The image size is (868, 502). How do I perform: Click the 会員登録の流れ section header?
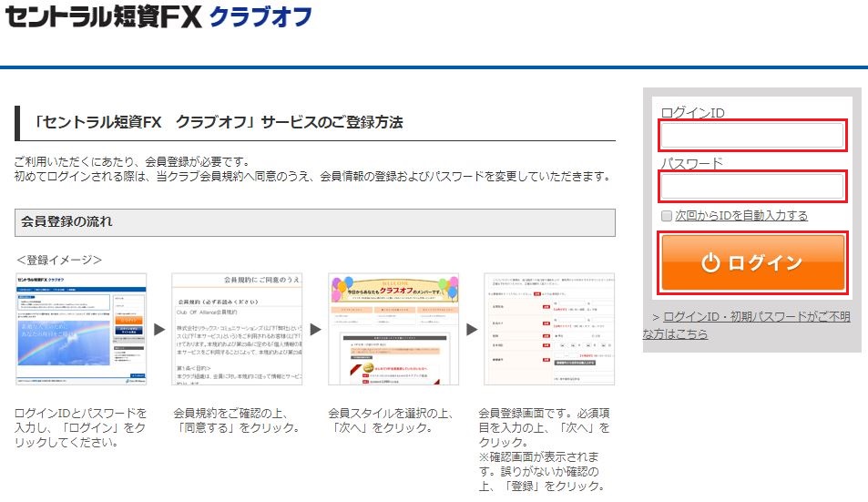click(315, 222)
